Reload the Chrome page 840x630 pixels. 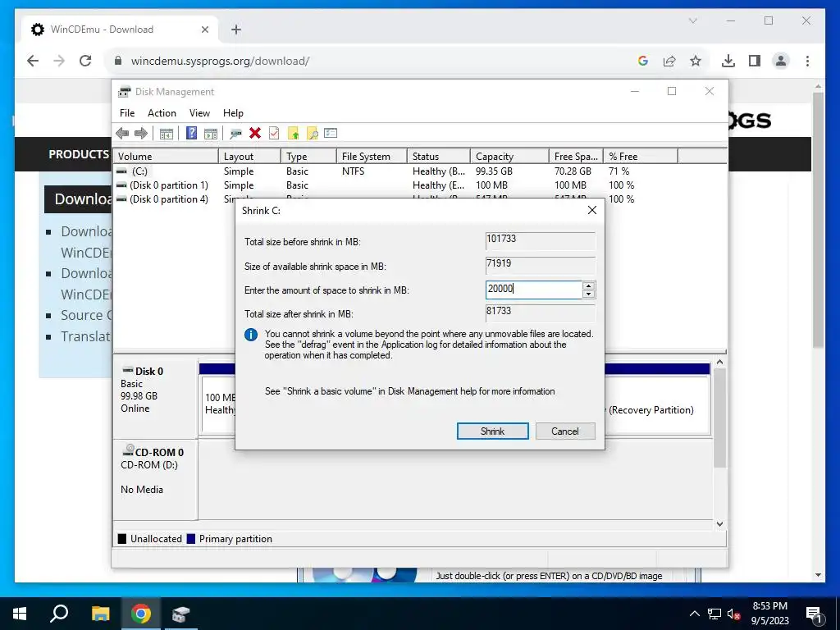(x=85, y=61)
